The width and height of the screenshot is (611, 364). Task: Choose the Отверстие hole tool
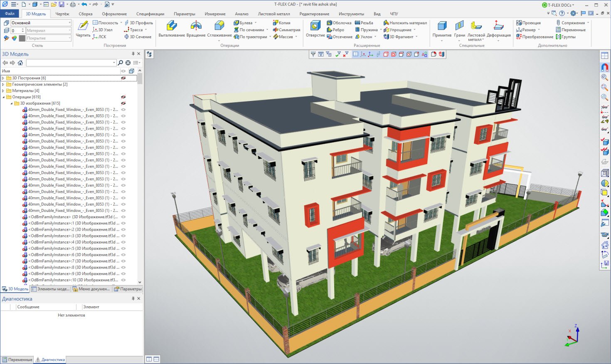point(315,27)
